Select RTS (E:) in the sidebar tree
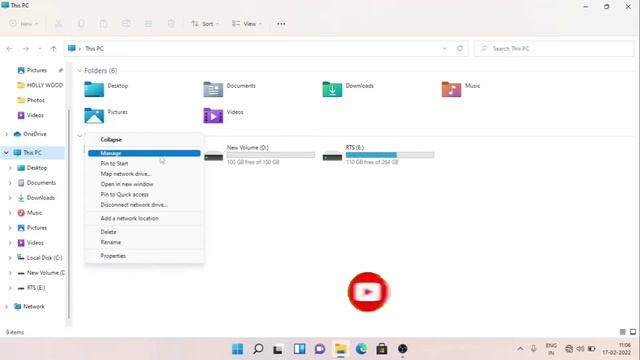 pyautogui.click(x=31, y=288)
